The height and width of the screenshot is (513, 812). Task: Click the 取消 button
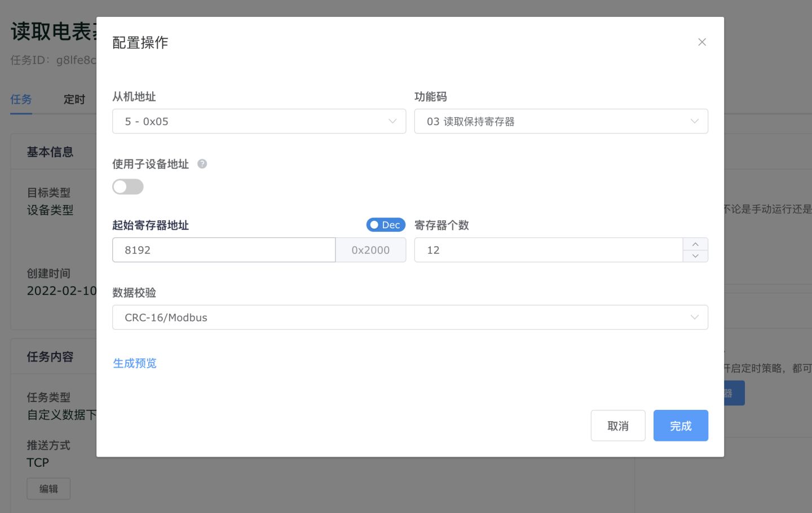(x=618, y=426)
